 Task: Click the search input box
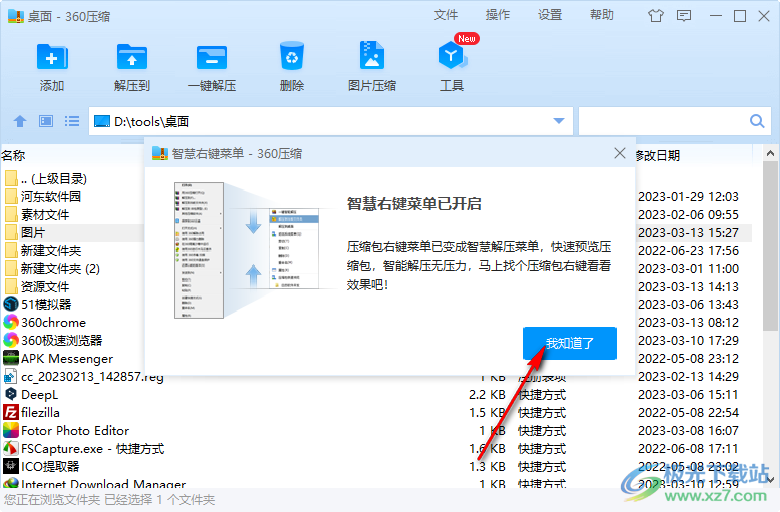(x=664, y=121)
